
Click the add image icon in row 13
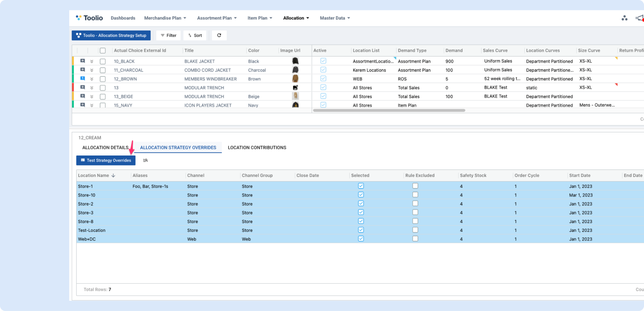click(295, 88)
